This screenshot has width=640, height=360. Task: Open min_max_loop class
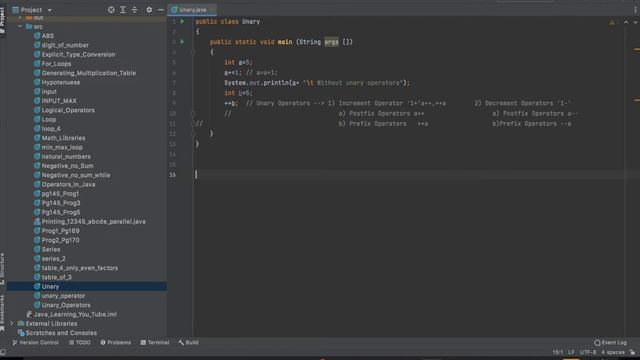tap(62, 147)
